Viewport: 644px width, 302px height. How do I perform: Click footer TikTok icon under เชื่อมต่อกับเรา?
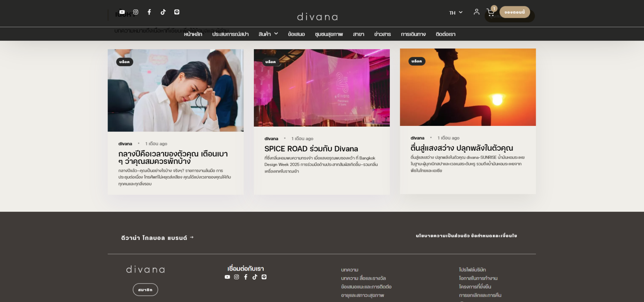(x=255, y=277)
